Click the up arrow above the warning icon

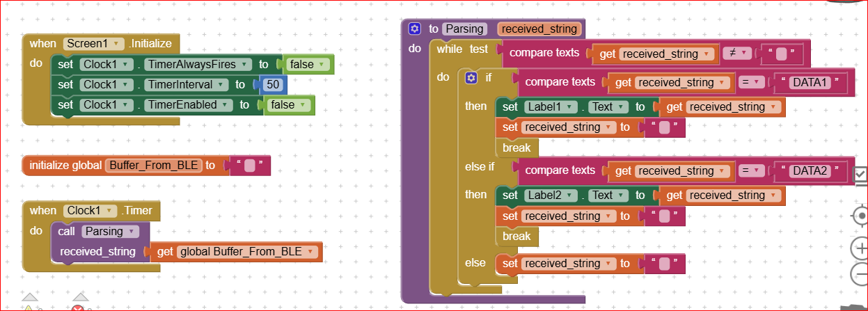click(x=29, y=298)
